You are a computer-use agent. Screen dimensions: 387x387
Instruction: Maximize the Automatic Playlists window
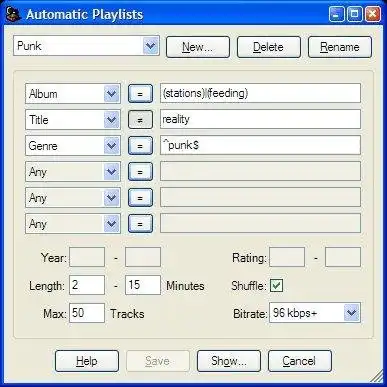tap(355, 14)
